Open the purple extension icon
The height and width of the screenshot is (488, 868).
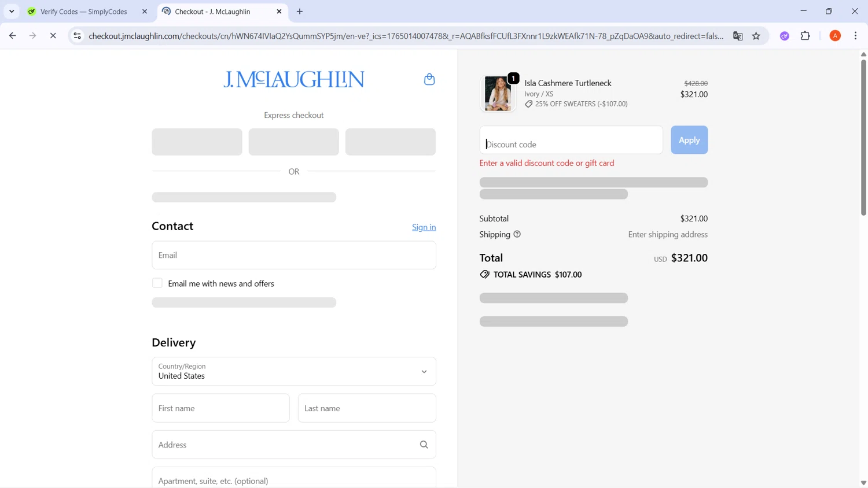[x=785, y=36]
